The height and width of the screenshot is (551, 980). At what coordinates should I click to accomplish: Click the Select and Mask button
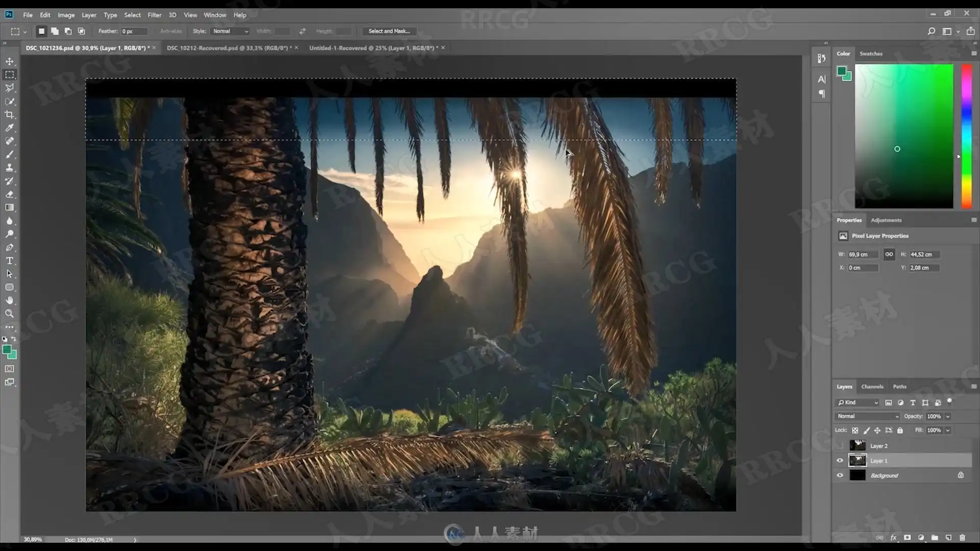pos(389,31)
